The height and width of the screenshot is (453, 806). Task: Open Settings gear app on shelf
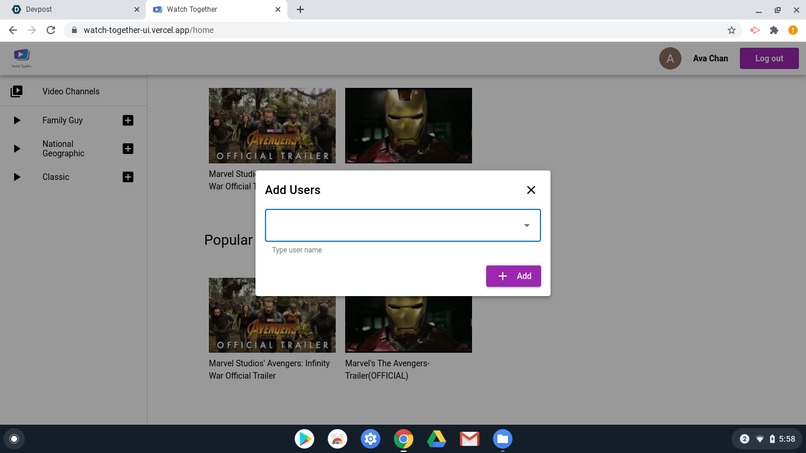click(370, 439)
